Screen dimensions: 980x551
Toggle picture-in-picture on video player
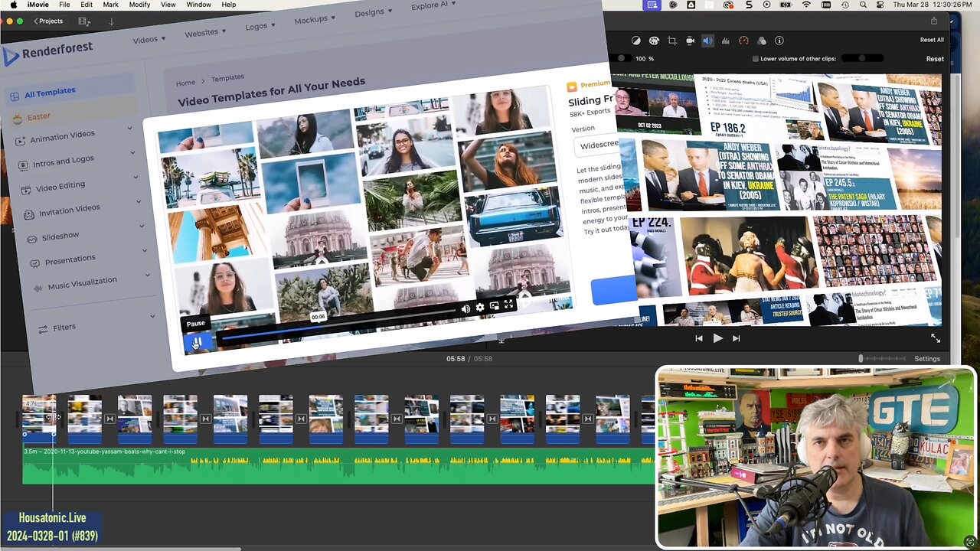click(495, 306)
